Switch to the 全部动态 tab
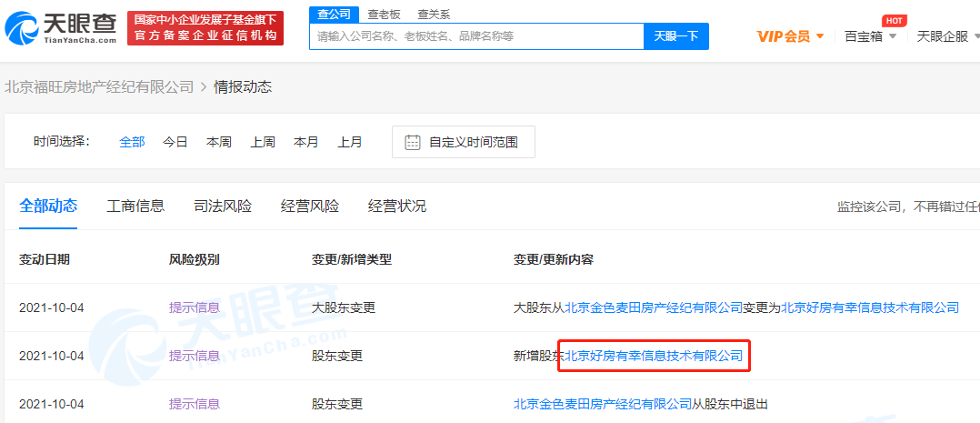This screenshot has width=980, height=423. pos(48,206)
